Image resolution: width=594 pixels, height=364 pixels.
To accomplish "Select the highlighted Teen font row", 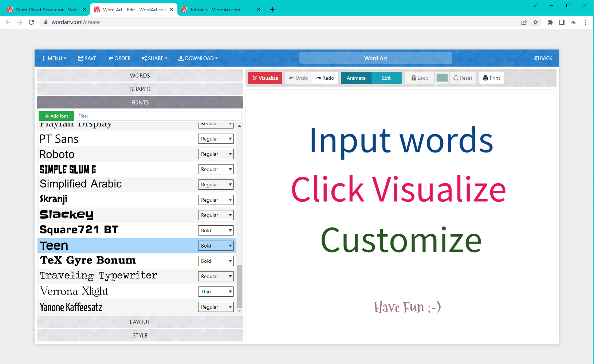I will pos(137,246).
